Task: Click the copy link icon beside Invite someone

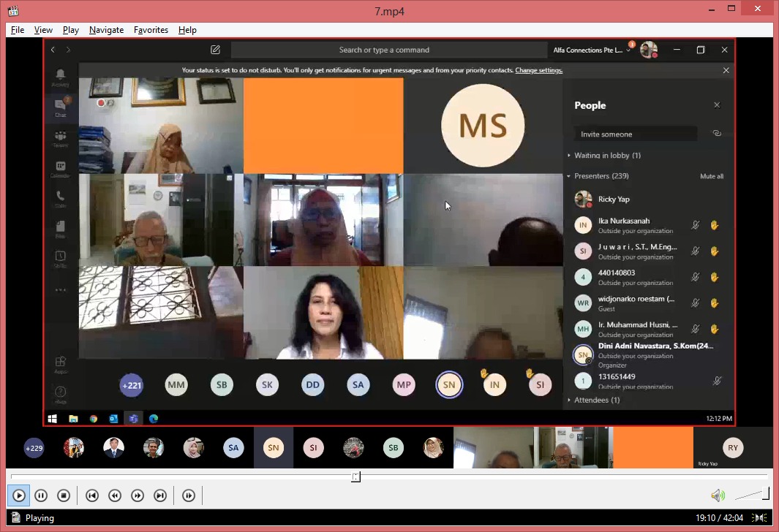Action: tap(717, 134)
